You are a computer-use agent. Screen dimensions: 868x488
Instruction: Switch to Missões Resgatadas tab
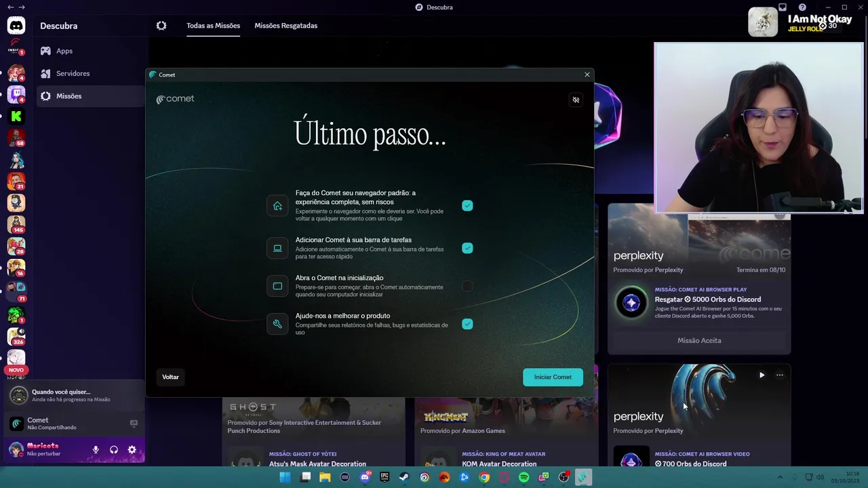285,26
